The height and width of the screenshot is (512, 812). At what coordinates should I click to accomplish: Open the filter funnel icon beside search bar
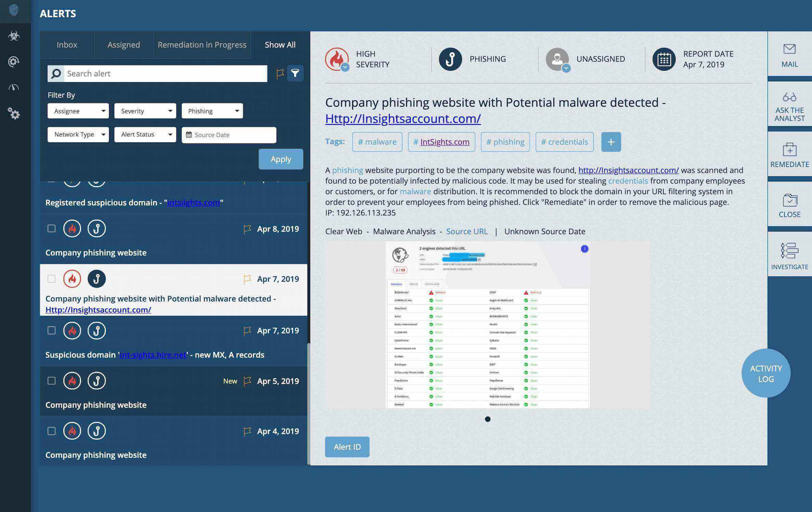[x=295, y=73]
